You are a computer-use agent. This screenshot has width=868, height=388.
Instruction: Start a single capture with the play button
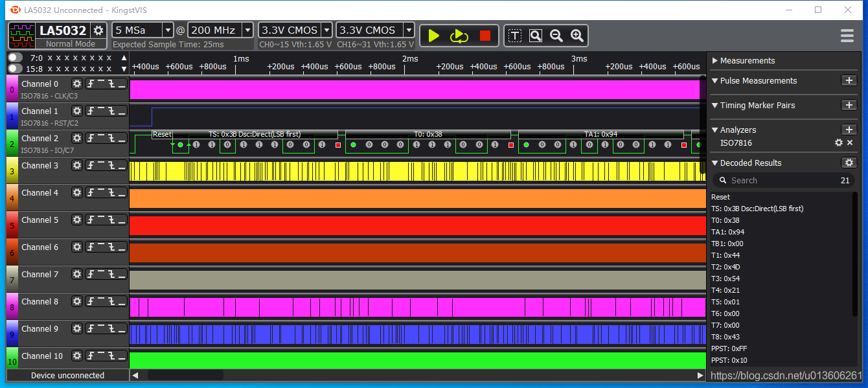pos(434,36)
